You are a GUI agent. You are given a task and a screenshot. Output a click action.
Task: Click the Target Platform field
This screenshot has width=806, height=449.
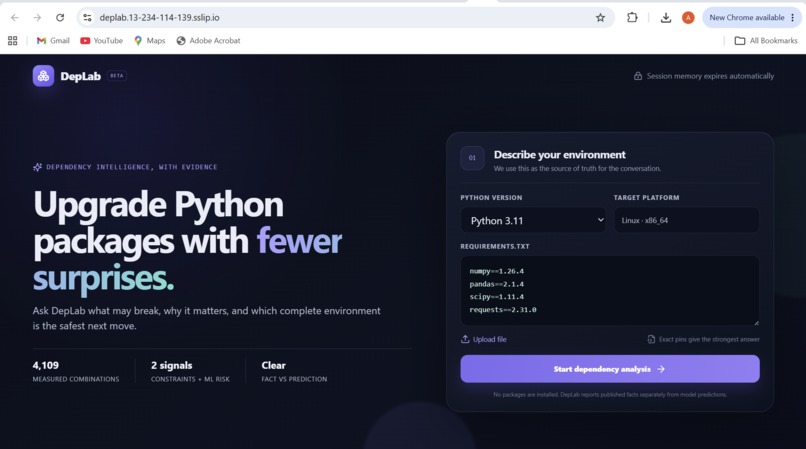[x=687, y=220]
